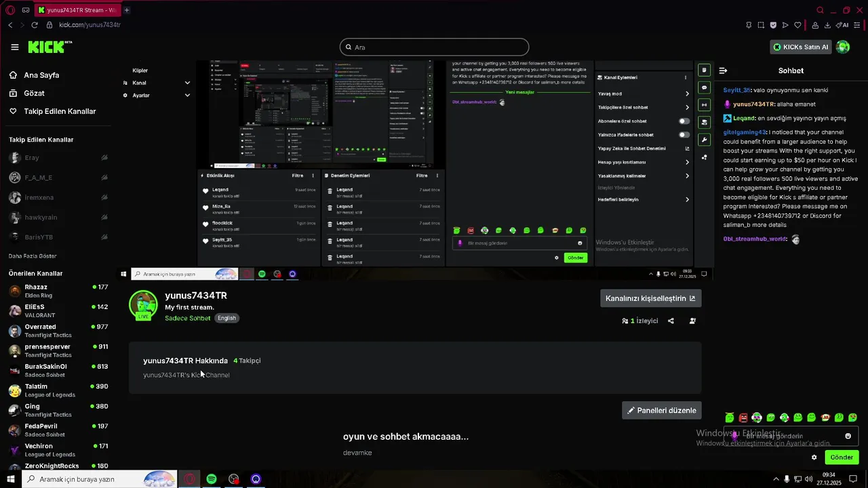
Task: Open Eray in followed channels
Action: [x=58, y=157]
